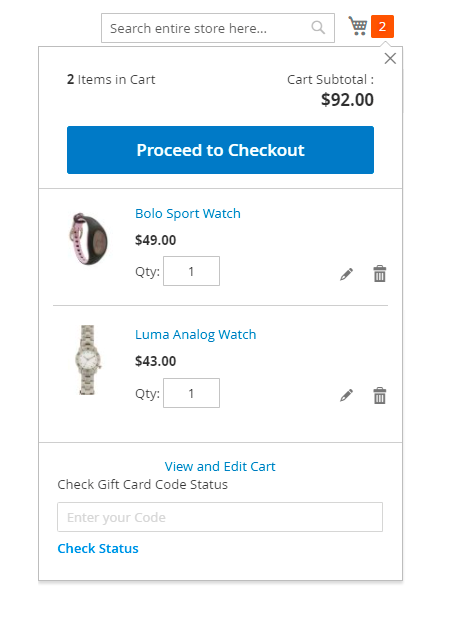
Task: Open the Luma Analog Watch product link
Action: point(196,334)
